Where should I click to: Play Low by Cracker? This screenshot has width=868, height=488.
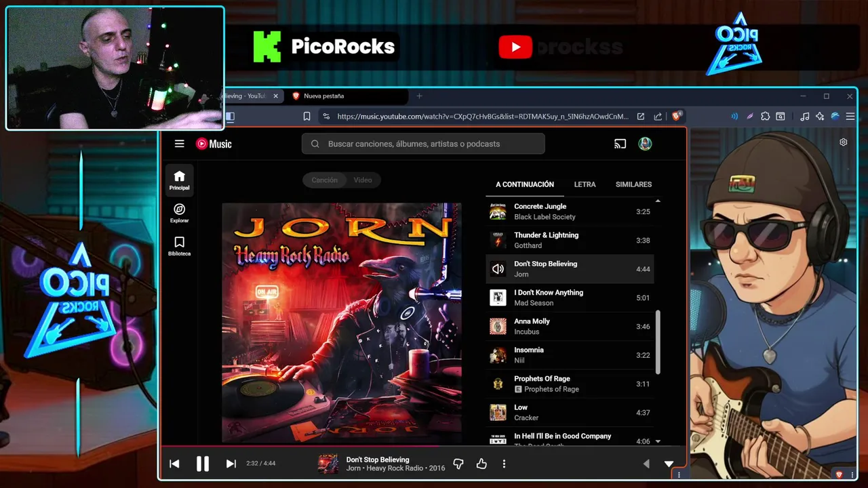click(570, 412)
